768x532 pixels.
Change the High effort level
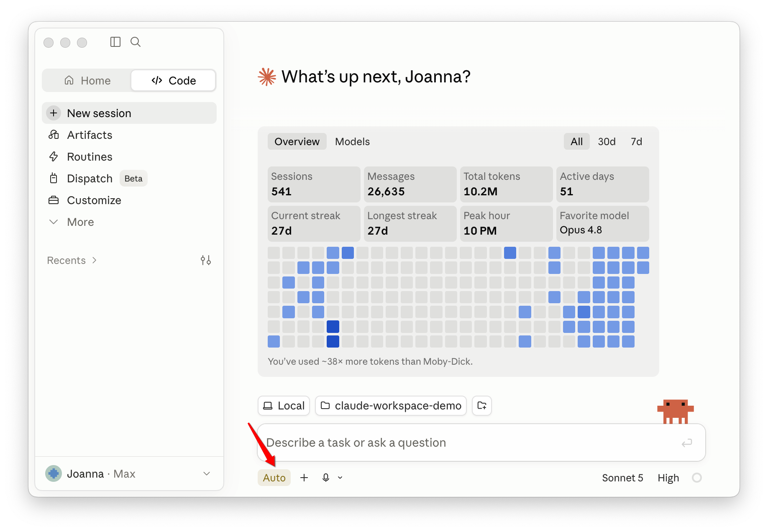point(668,478)
